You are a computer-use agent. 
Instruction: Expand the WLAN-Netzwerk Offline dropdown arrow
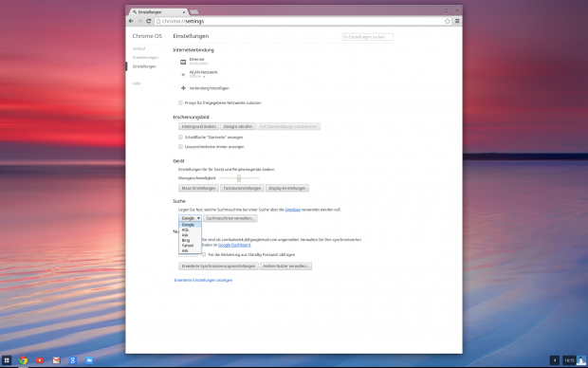(204, 77)
